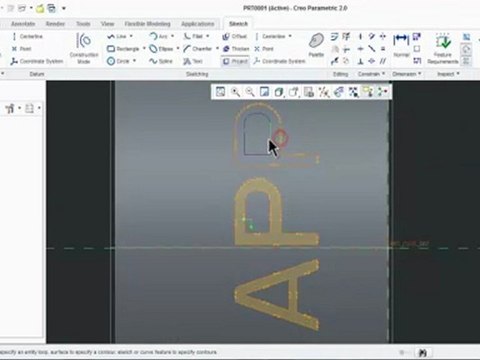The image size is (480, 360).
Task: Click the binoculars icon in status bar
Action: [423, 352]
